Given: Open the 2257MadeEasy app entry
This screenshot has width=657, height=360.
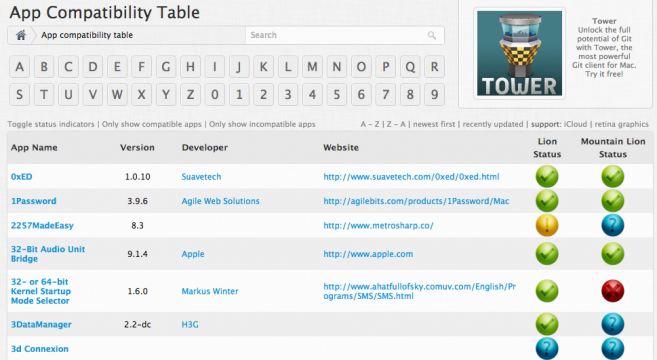Looking at the screenshot, I should tap(42, 225).
